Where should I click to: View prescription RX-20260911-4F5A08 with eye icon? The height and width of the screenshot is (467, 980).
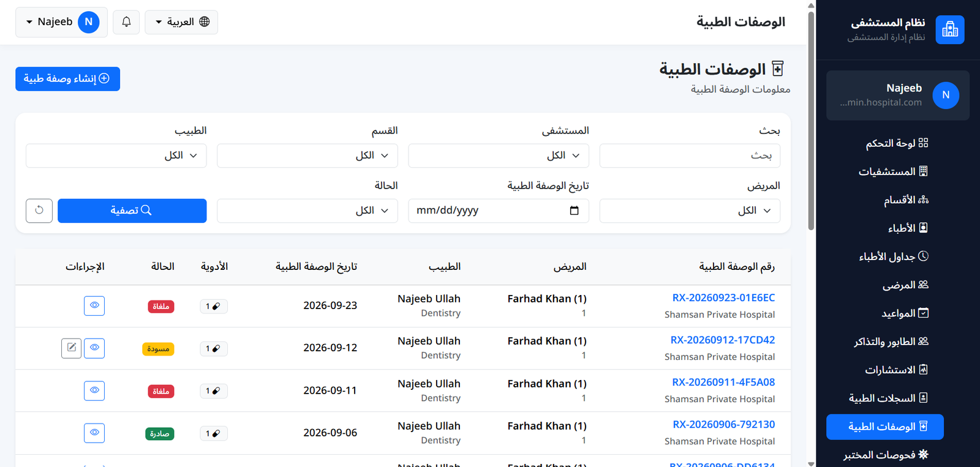click(x=94, y=390)
